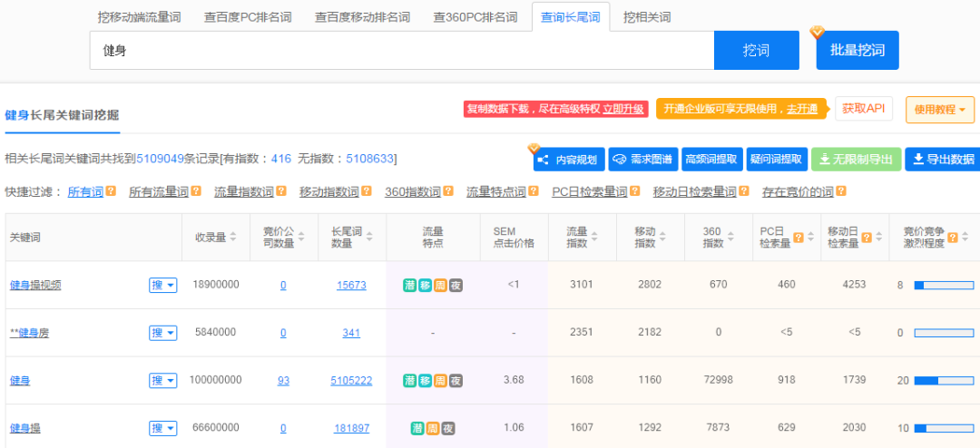Click 去开通 link in orange banner

click(802, 109)
